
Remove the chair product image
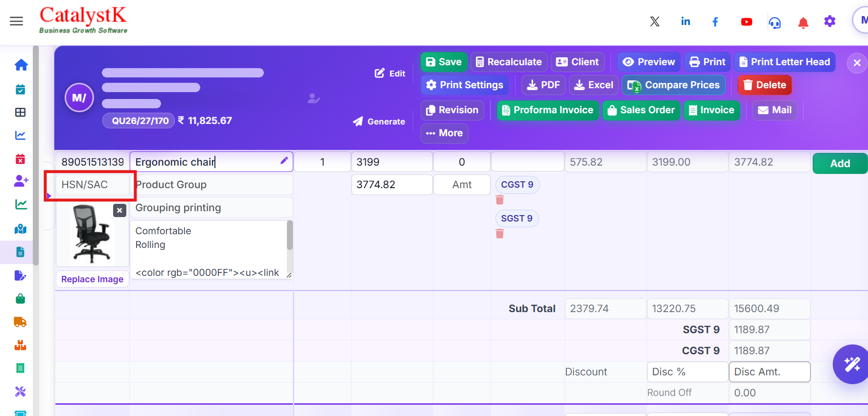click(119, 210)
